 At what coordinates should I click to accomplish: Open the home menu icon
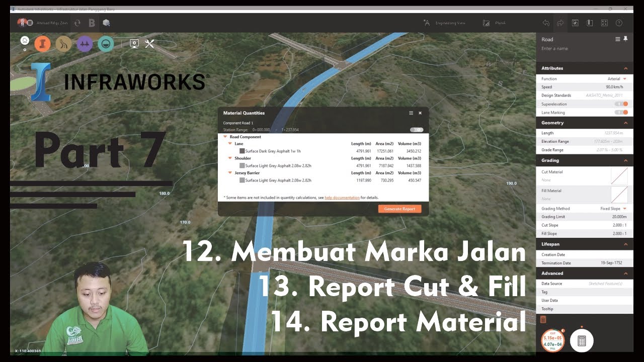pos(25,41)
